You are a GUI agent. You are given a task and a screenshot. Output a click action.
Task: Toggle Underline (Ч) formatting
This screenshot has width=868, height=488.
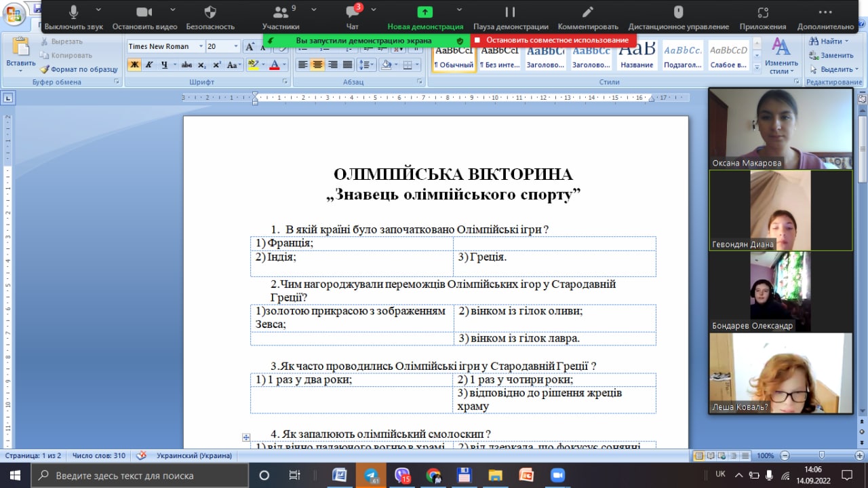[x=164, y=65]
